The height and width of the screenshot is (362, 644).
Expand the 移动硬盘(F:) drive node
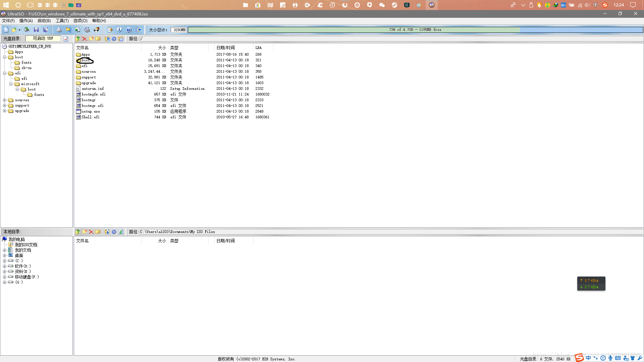5,277
